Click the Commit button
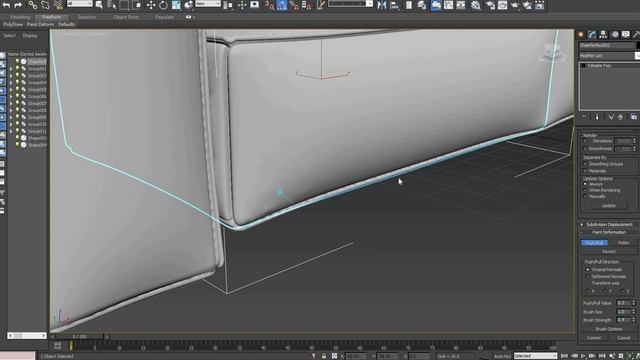This screenshot has height=360, width=640. (594, 338)
